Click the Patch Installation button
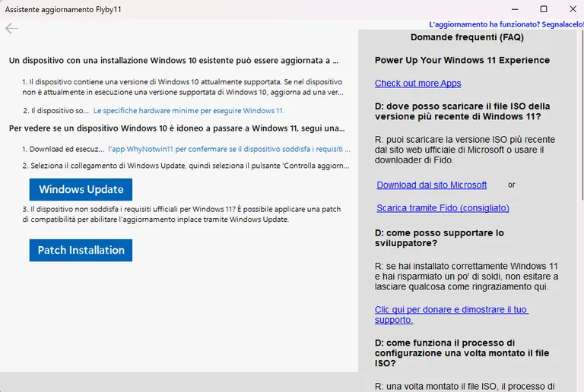Screen dimensions: 584x392 pyautogui.click(x=81, y=250)
